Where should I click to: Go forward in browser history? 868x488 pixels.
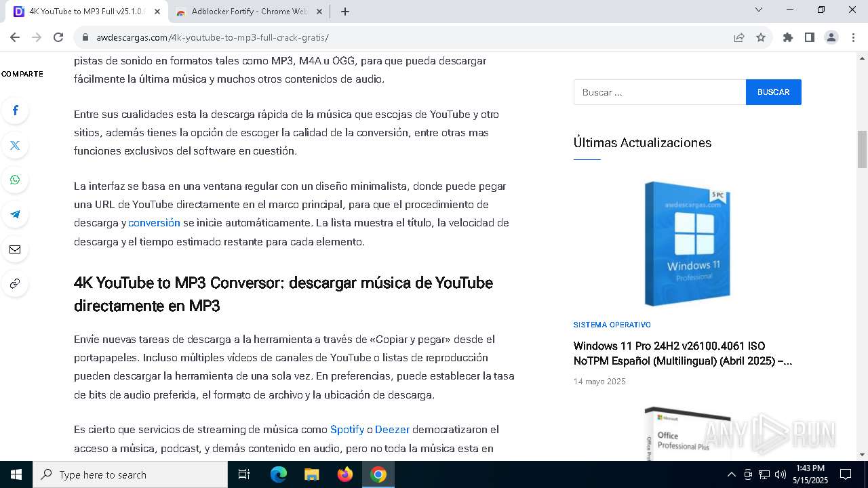click(37, 37)
